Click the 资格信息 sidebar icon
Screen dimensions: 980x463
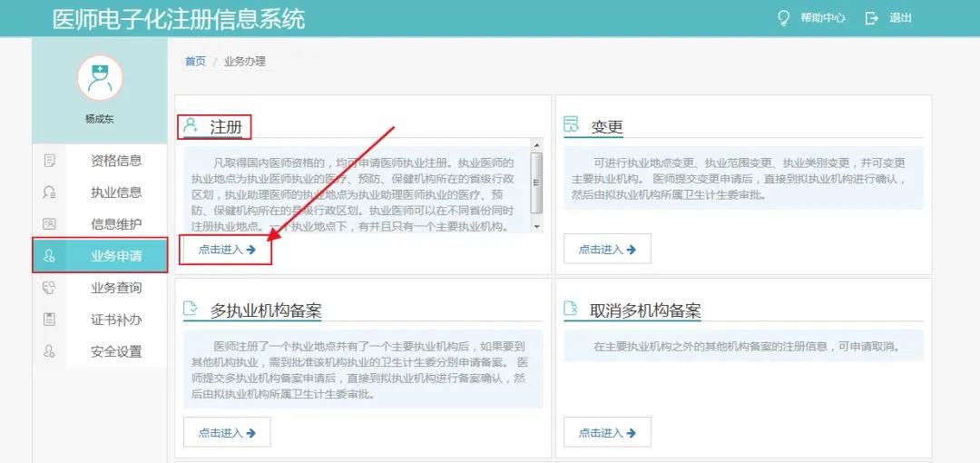pos(50,161)
